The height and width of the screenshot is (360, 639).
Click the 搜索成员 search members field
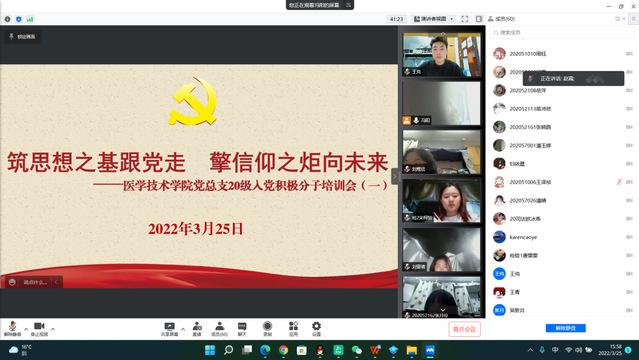[562, 32]
